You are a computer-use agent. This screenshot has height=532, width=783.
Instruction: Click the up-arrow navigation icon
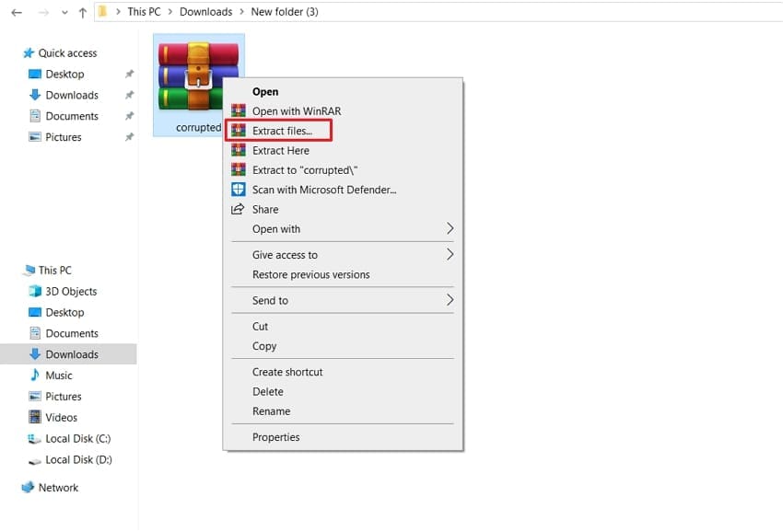pyautogui.click(x=82, y=11)
